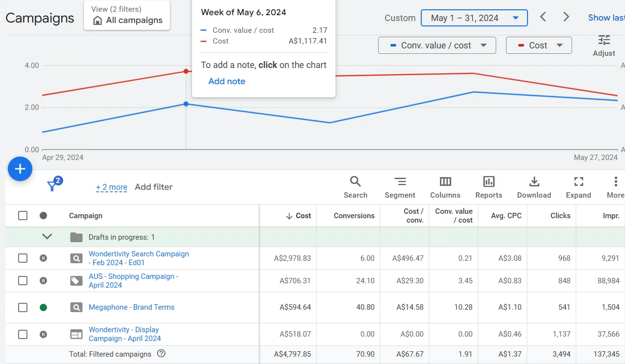Tick the select-all campaigns header checkbox
The image size is (625, 364).
tap(23, 215)
